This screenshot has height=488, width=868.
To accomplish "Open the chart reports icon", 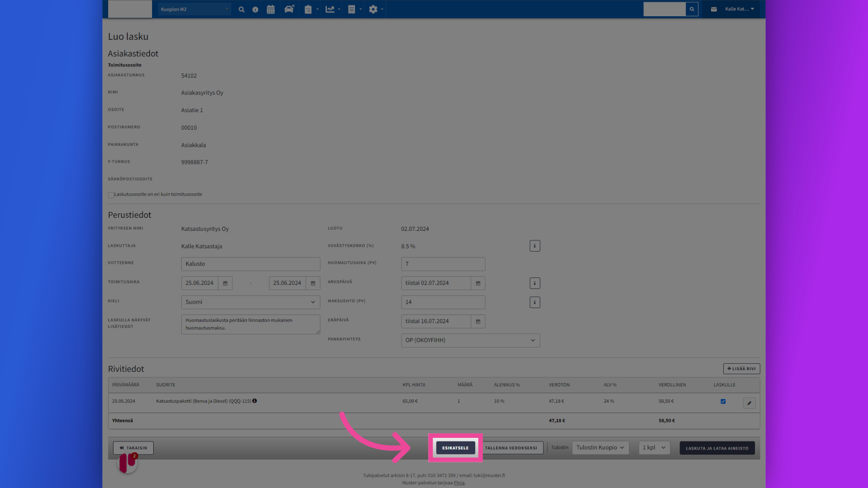I will click(x=333, y=9).
